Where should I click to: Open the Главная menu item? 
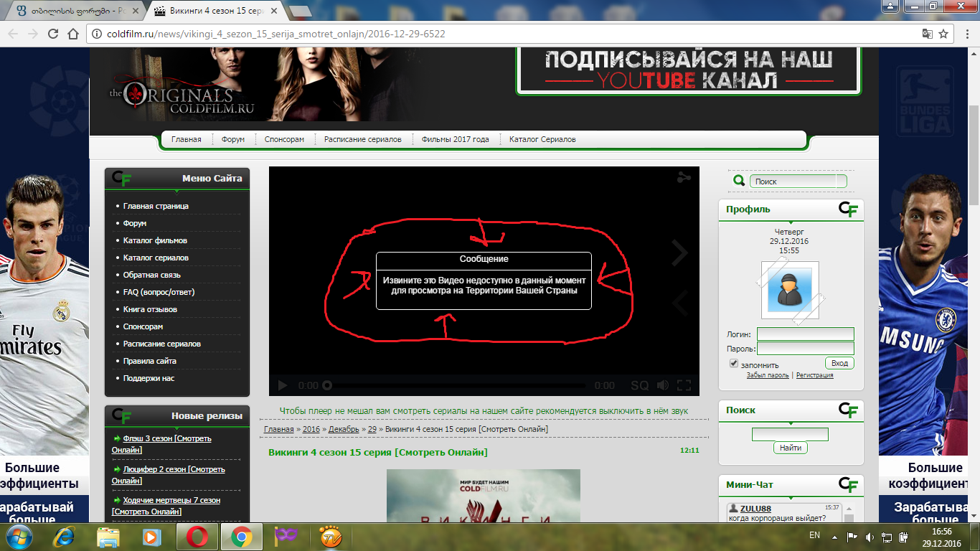pyautogui.click(x=186, y=139)
